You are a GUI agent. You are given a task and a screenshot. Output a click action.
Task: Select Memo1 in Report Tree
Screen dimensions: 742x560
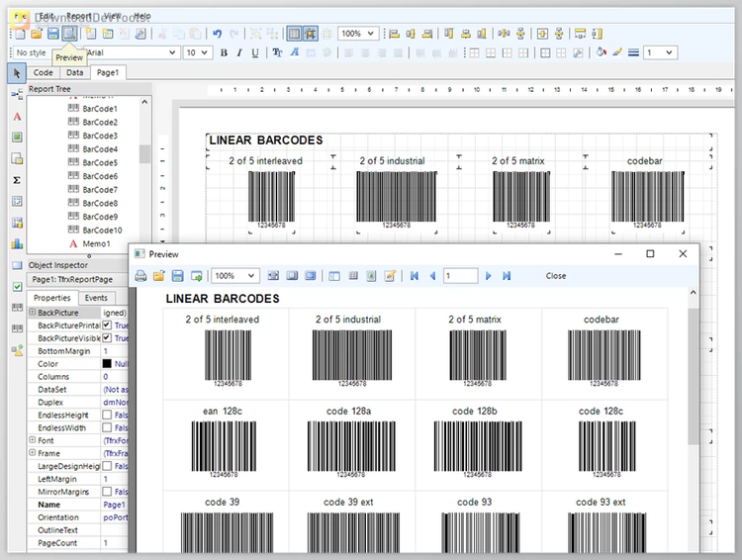[x=96, y=243]
